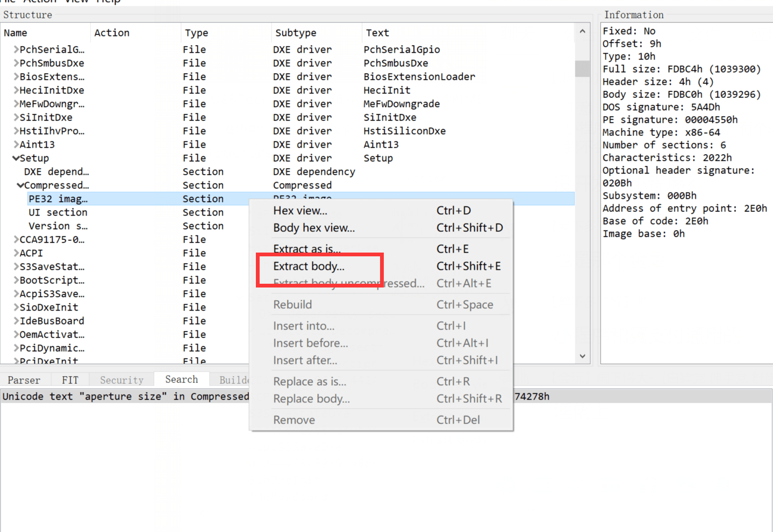Collapse the Setup file node
773x532 pixels.
pyautogui.click(x=16, y=159)
